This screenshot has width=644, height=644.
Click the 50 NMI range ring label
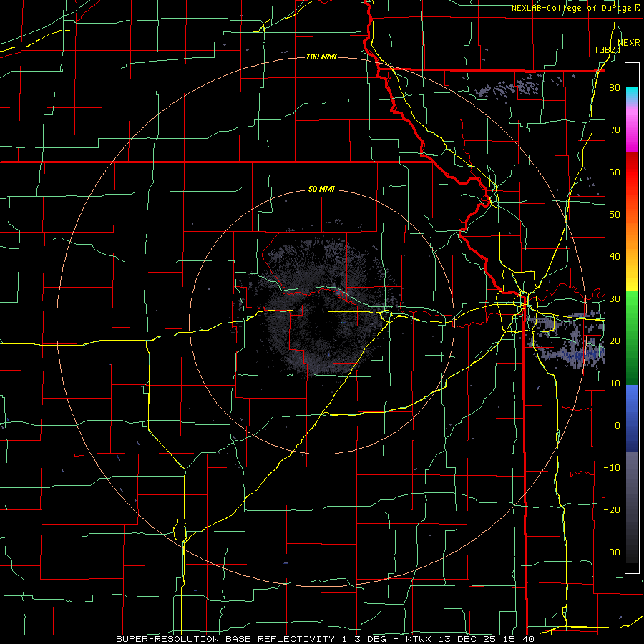(x=321, y=190)
